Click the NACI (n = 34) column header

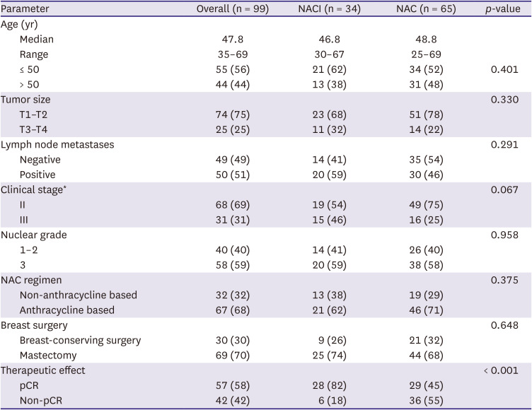pos(331,9)
